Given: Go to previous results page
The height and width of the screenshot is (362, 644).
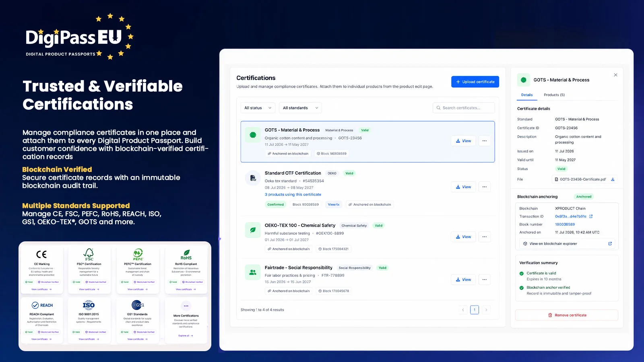Looking at the screenshot, I should click(x=463, y=310).
